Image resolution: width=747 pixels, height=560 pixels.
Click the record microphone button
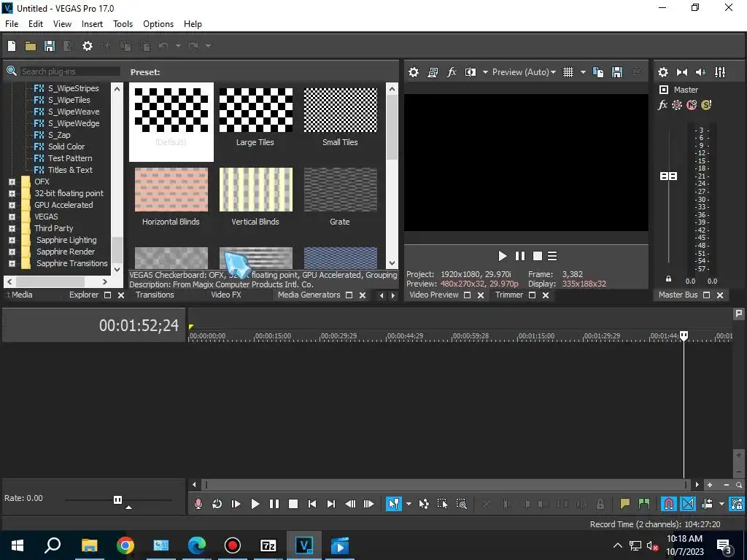198,504
